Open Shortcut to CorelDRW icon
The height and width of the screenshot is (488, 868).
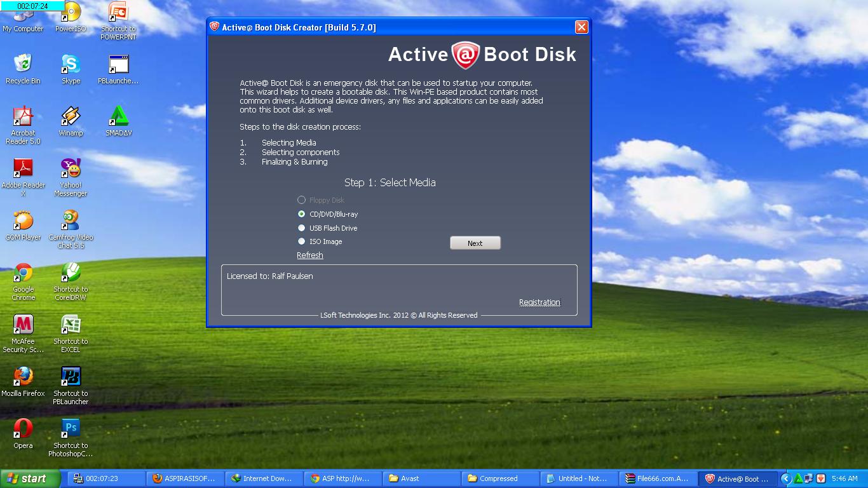pos(71,281)
